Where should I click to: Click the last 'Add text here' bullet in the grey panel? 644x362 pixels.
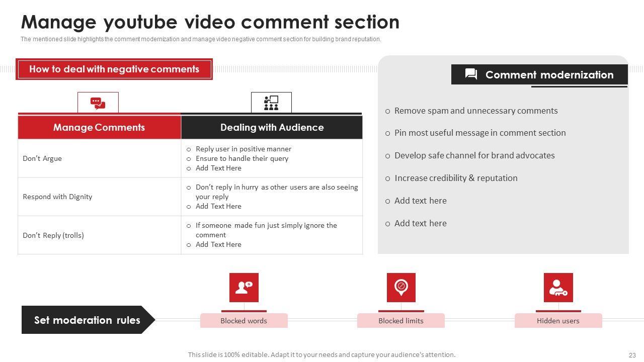coord(421,223)
